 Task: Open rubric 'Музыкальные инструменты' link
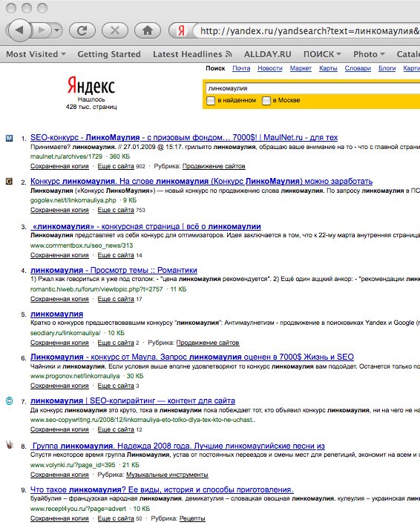pyautogui.click(x=167, y=475)
